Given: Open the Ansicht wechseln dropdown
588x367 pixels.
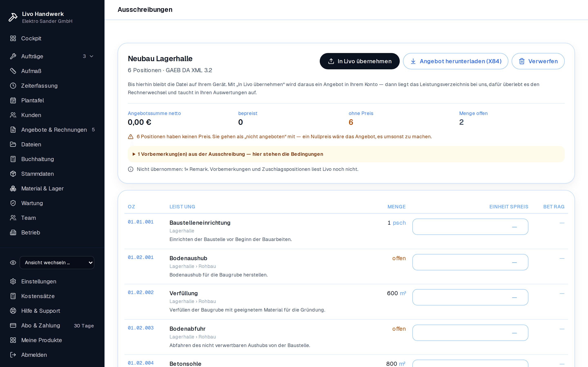Looking at the screenshot, I should (x=57, y=263).
